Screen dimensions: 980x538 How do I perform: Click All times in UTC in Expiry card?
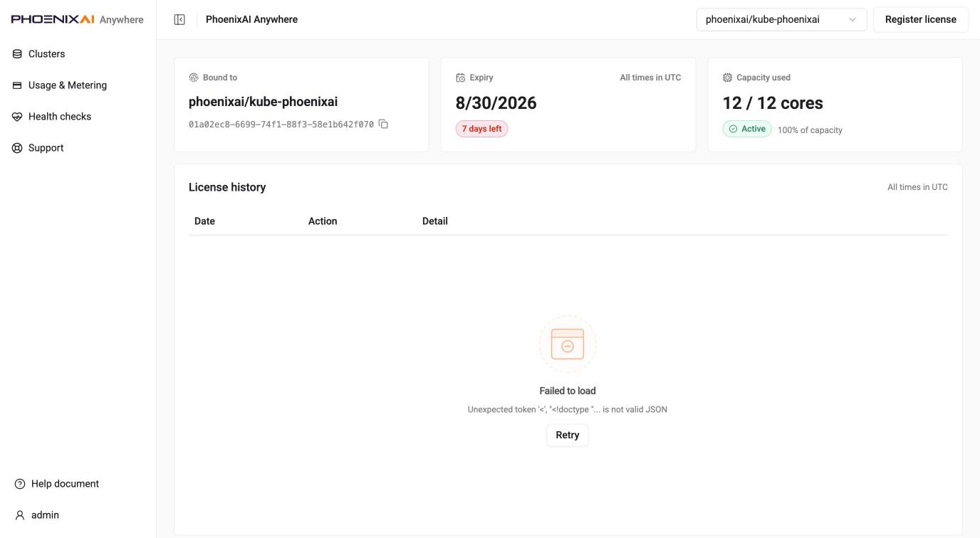pos(650,78)
